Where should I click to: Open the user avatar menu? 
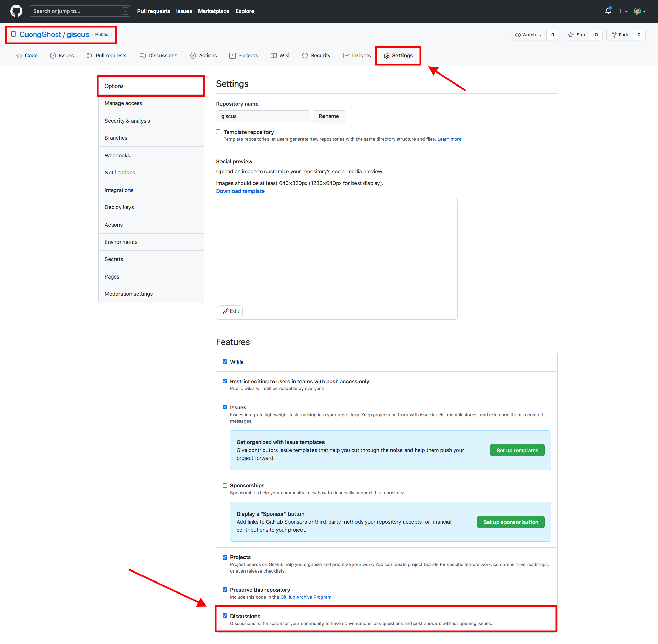pyautogui.click(x=639, y=11)
